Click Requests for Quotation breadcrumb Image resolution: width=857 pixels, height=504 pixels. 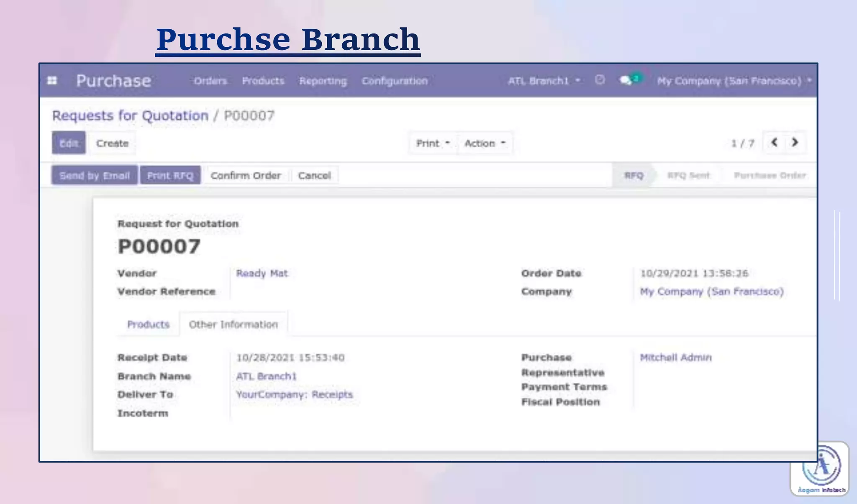click(130, 115)
